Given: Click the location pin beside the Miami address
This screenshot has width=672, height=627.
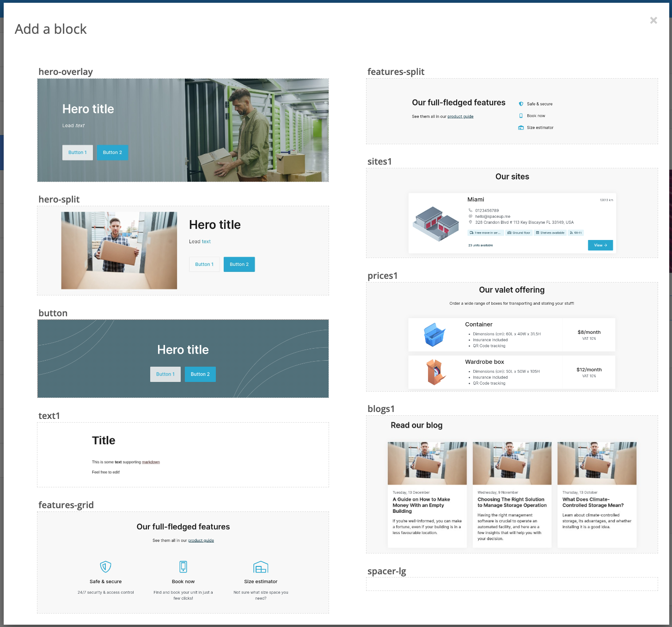Looking at the screenshot, I should click(470, 222).
